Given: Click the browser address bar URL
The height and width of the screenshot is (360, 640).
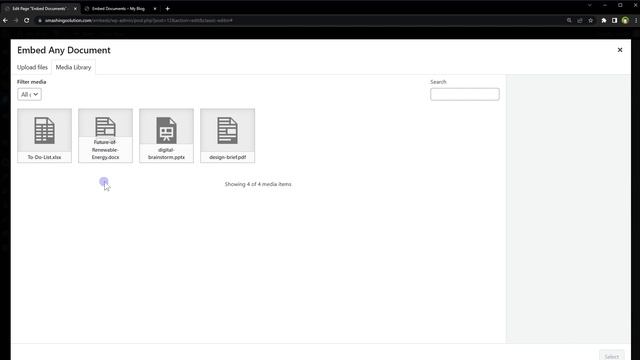Looking at the screenshot, I should [139, 20].
